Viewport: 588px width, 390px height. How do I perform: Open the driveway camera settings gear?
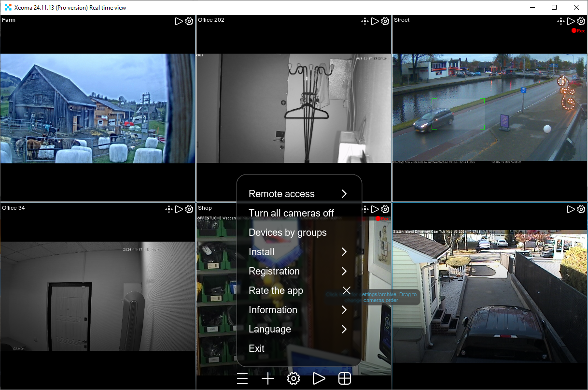coord(581,209)
